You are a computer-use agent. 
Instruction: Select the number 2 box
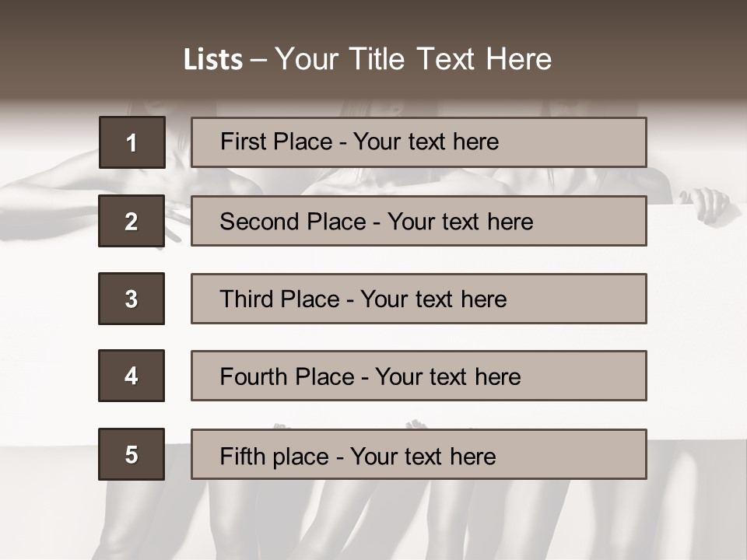click(132, 221)
